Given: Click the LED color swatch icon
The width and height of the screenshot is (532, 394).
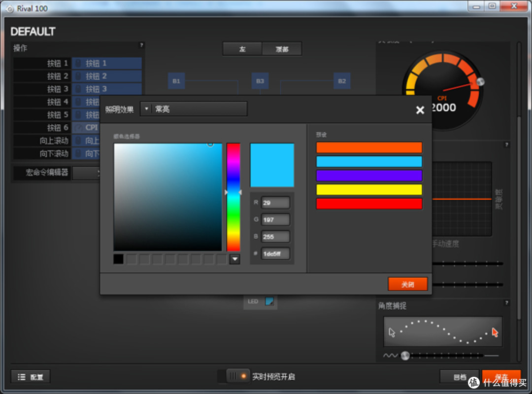Looking at the screenshot, I should (269, 301).
